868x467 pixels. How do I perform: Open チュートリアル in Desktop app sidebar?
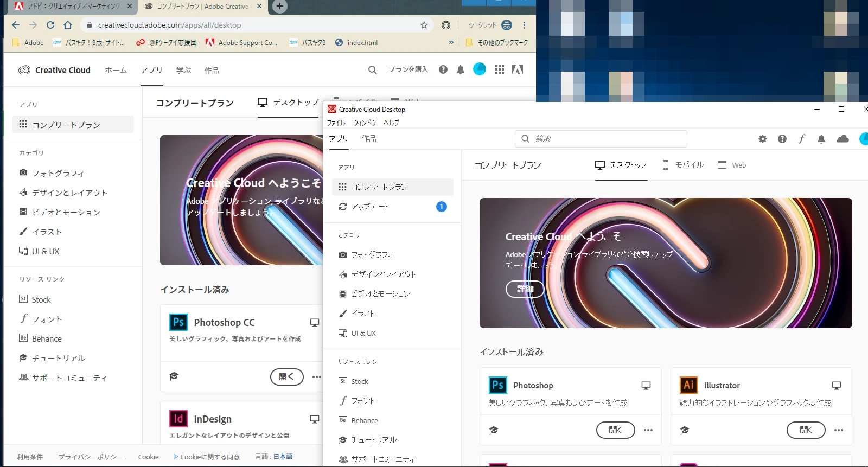point(393,439)
